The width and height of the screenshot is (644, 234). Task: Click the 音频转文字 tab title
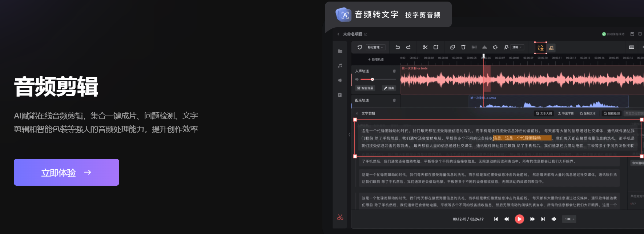pyautogui.click(x=377, y=15)
